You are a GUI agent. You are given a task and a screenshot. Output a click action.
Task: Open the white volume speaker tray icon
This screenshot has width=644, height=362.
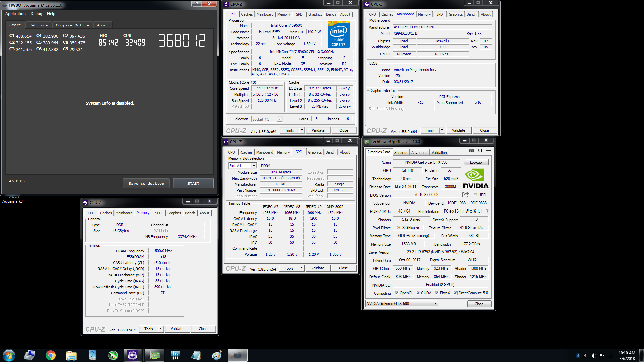point(594,356)
